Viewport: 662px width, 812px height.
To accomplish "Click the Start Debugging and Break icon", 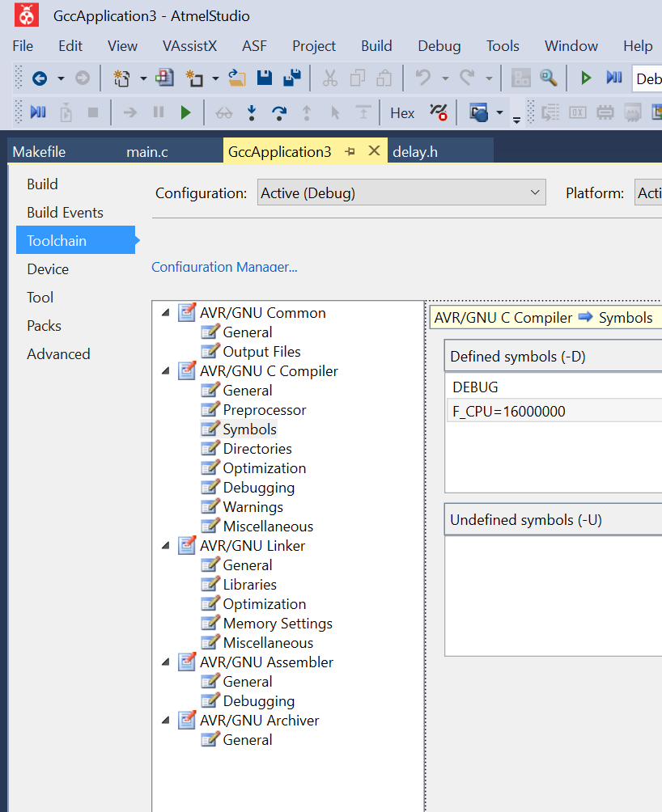I will tap(613, 78).
